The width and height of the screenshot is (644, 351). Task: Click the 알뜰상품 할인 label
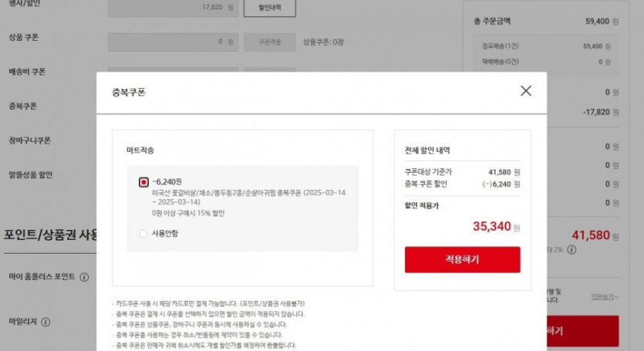(31, 174)
